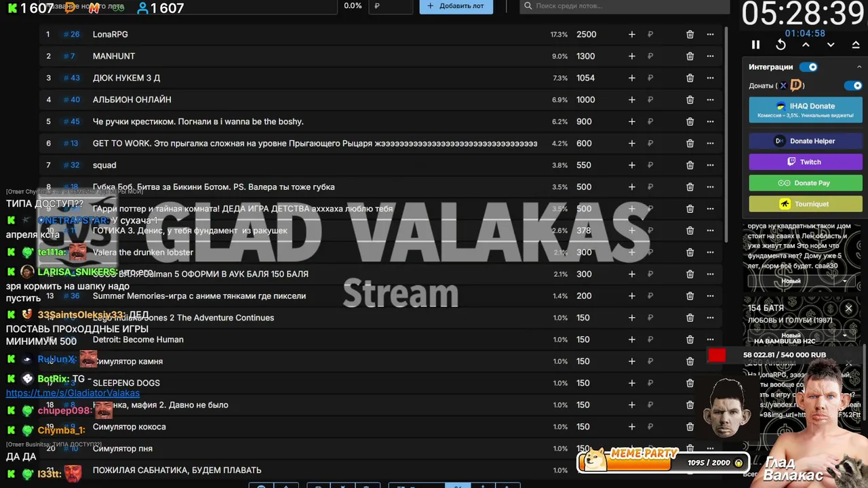Click the АЛЬБИОН ОНЛАЙН lot name

pyautogui.click(x=132, y=100)
